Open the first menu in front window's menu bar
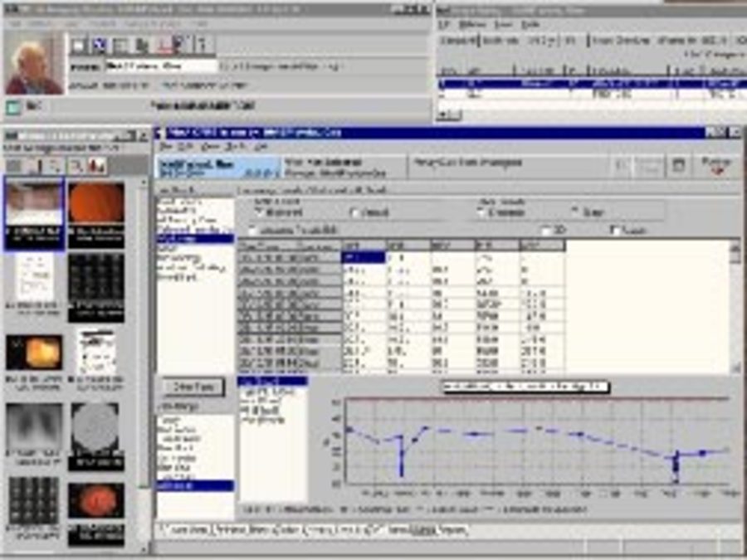Screen dimensions: 747x560 [165, 147]
